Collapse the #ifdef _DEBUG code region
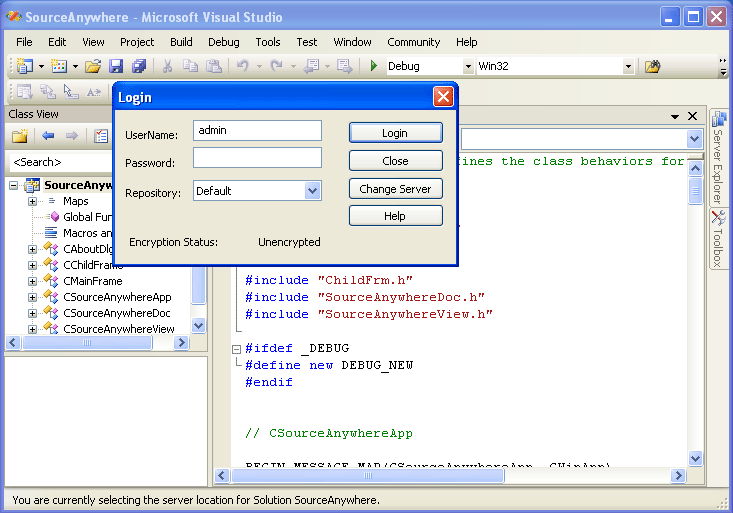This screenshot has height=513, width=733. click(x=237, y=349)
